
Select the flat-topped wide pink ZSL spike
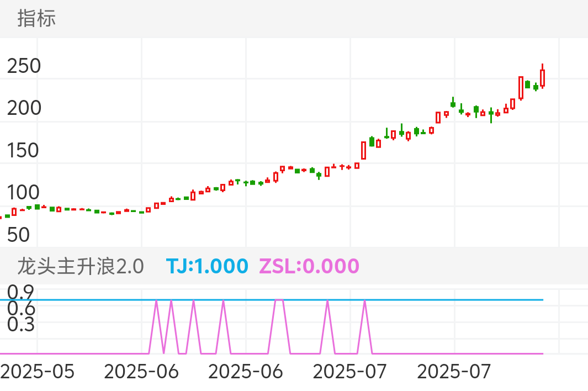279,326
